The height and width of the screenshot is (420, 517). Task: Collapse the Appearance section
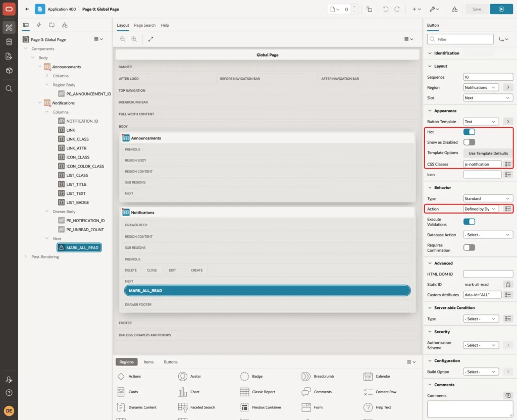pos(430,111)
